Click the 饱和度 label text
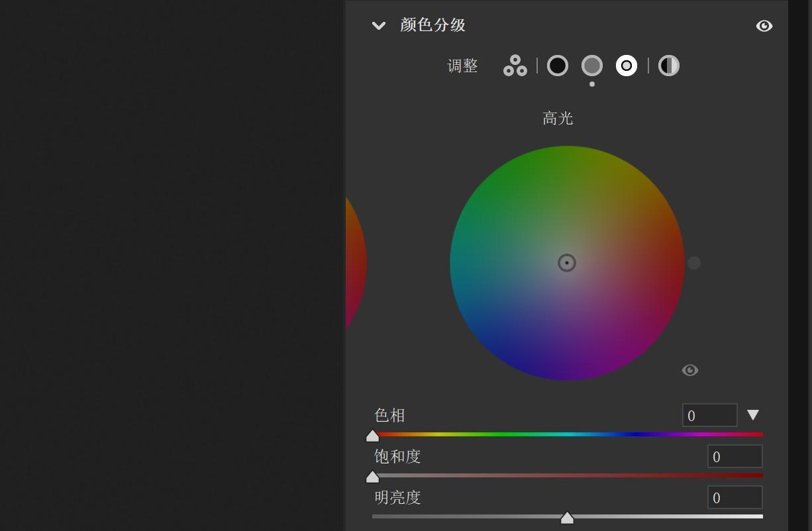Viewport: 812px width, 531px height. (x=397, y=456)
